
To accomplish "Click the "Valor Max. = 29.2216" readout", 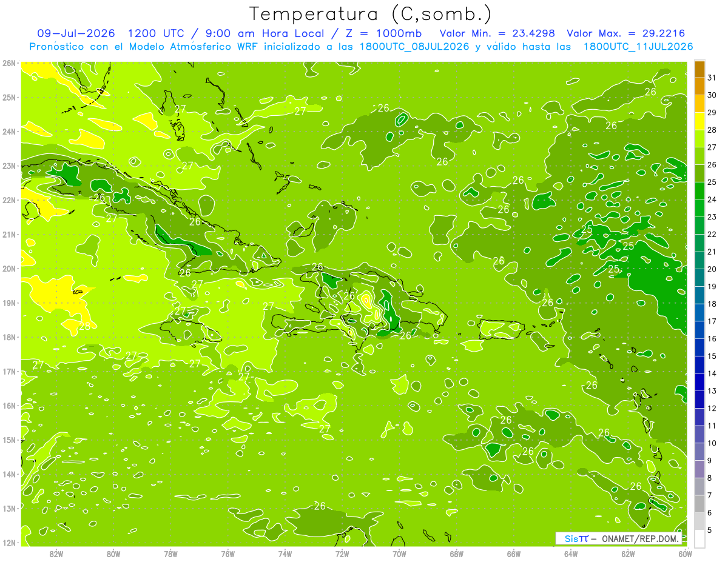I will (625, 33).
